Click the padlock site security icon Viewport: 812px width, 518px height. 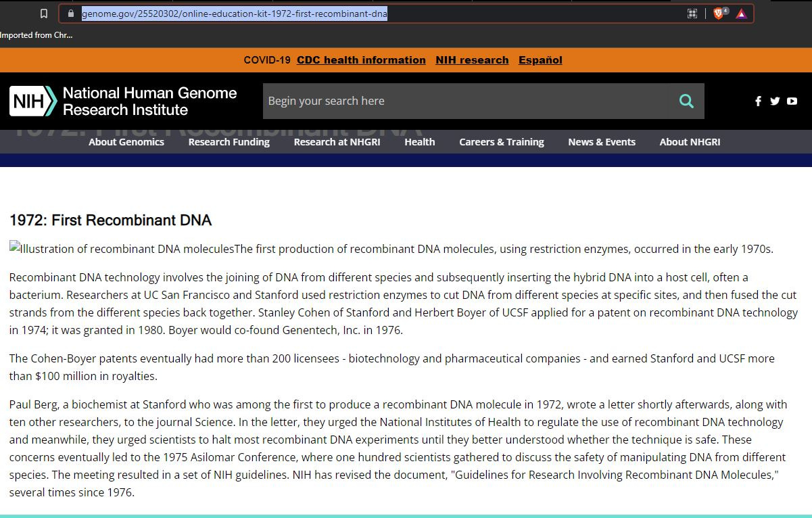(x=70, y=14)
